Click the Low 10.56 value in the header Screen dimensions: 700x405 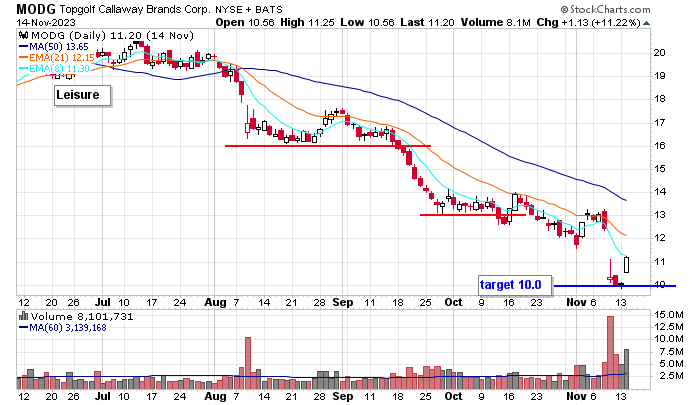[x=367, y=22]
